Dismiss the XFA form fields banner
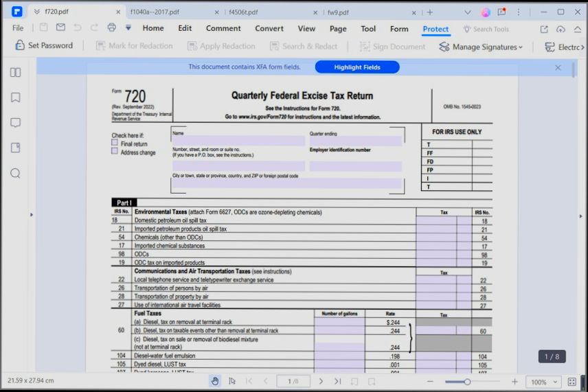 click(x=558, y=67)
